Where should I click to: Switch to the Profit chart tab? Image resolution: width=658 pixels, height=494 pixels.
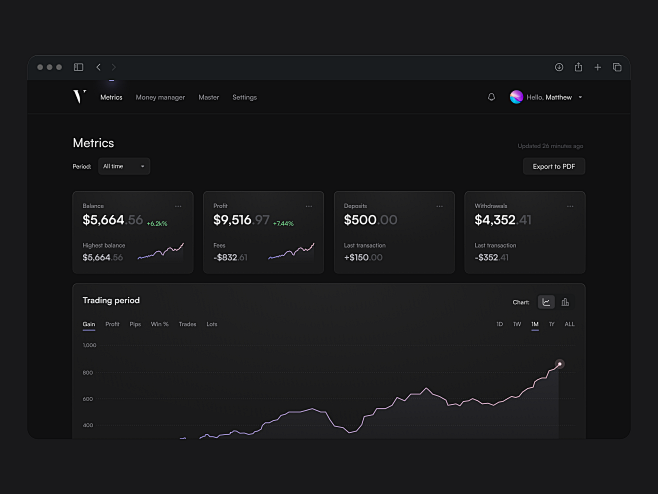(x=113, y=325)
